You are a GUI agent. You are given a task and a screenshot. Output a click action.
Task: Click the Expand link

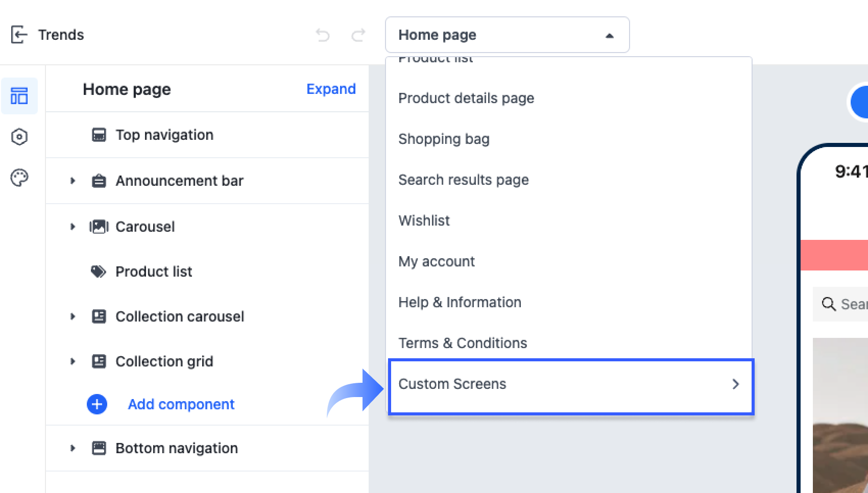click(x=331, y=89)
